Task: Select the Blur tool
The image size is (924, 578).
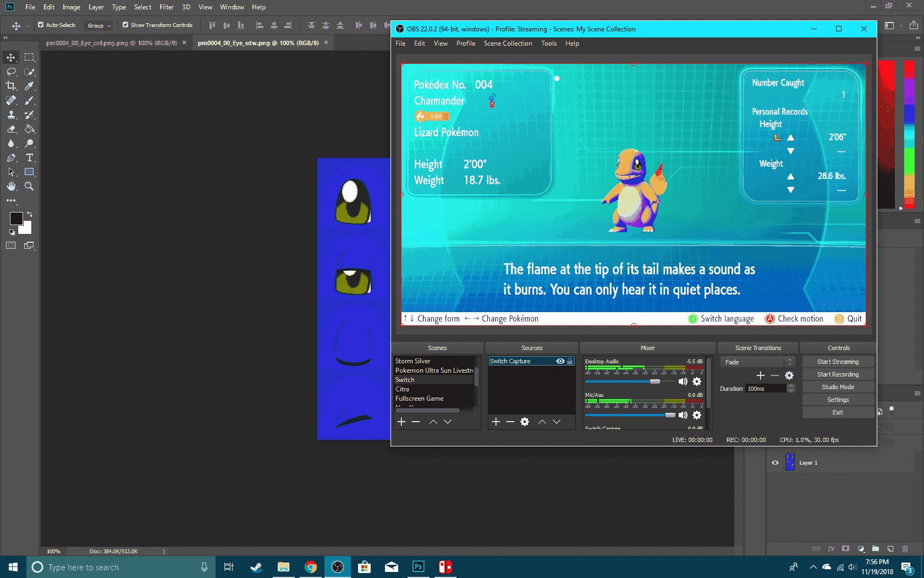Action: (11, 143)
